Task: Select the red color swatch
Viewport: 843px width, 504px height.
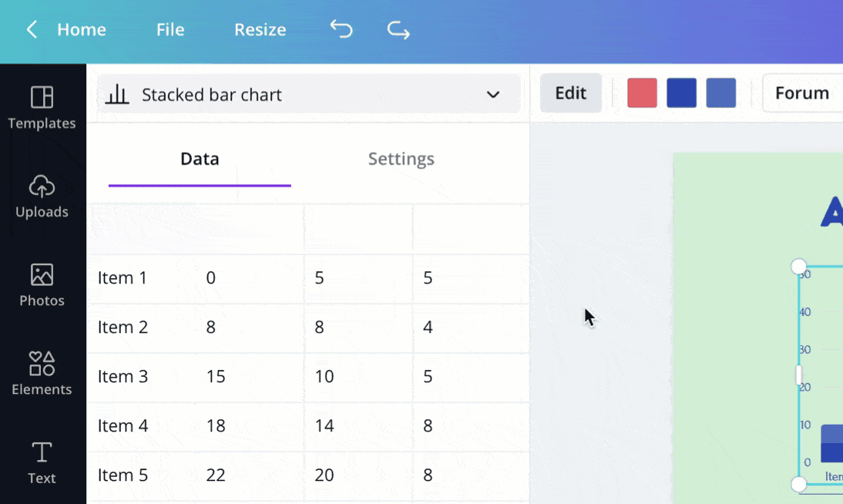Action: coord(642,92)
